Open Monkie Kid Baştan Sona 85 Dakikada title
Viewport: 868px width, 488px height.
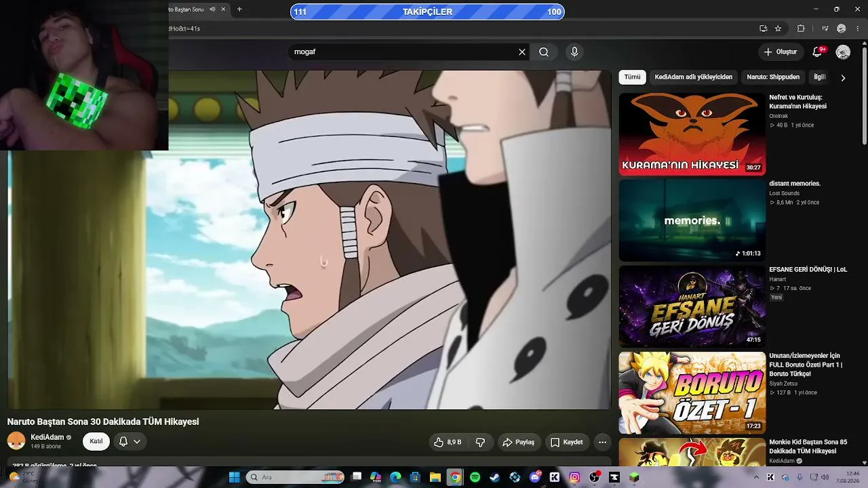[x=808, y=447]
